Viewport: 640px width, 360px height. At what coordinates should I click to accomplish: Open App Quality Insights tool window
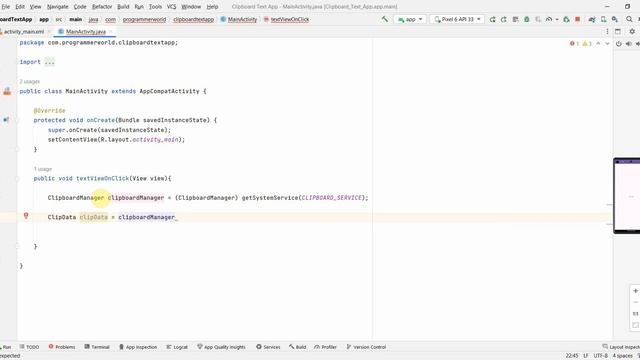221,347
